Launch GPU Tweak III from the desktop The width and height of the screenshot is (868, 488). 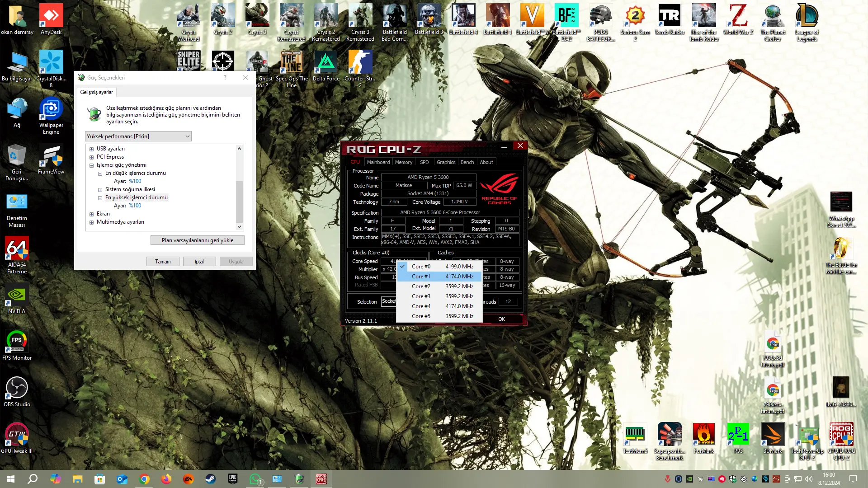click(17, 438)
